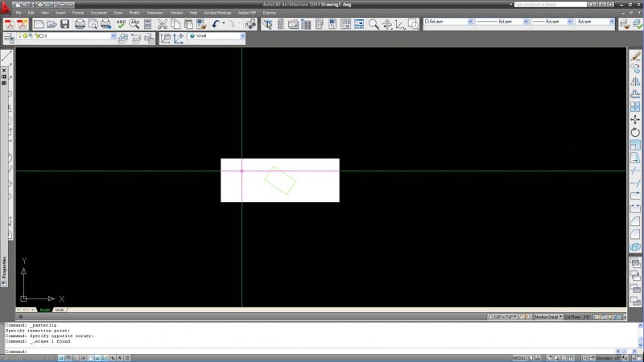The image size is (644, 362).
Task: Click the Undo arrow button
Action: [x=217, y=24]
